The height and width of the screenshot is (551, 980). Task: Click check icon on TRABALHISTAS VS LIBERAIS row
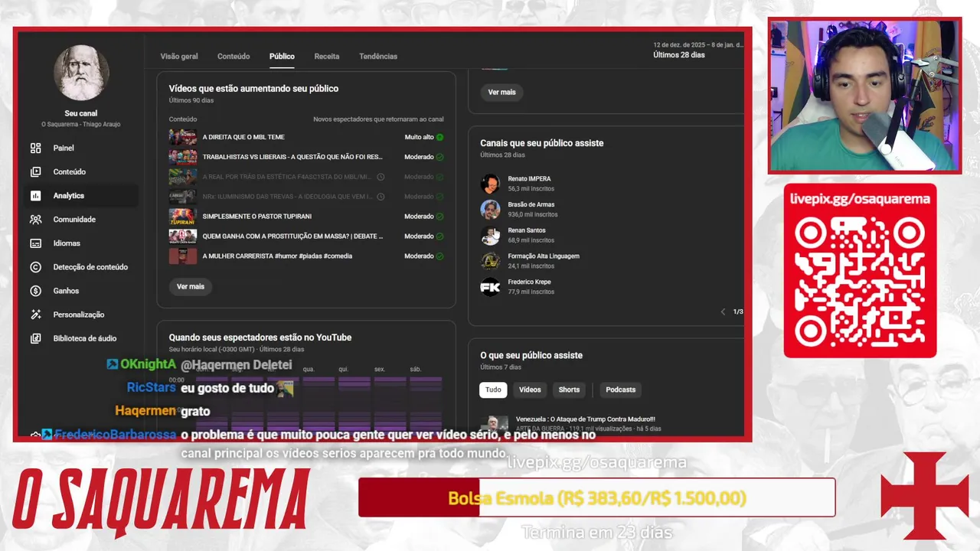click(x=439, y=157)
